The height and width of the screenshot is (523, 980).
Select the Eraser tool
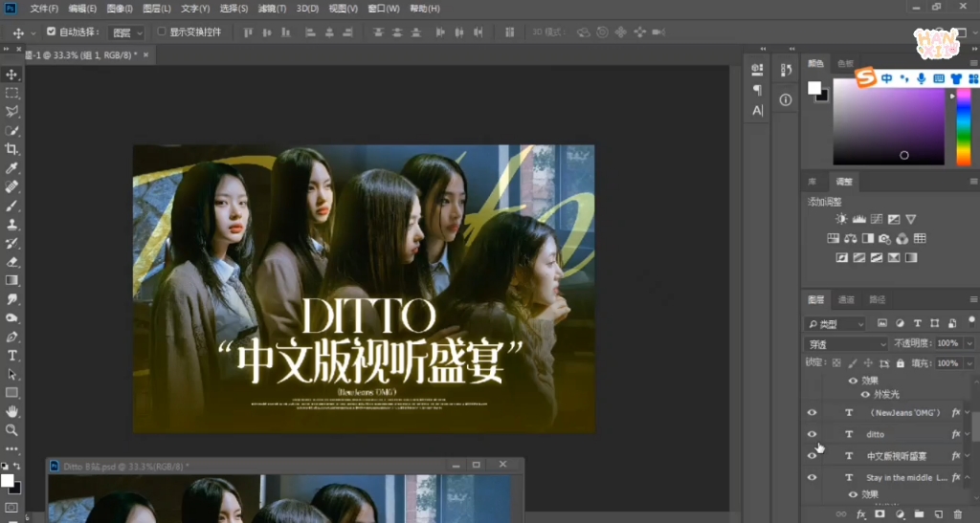11,262
